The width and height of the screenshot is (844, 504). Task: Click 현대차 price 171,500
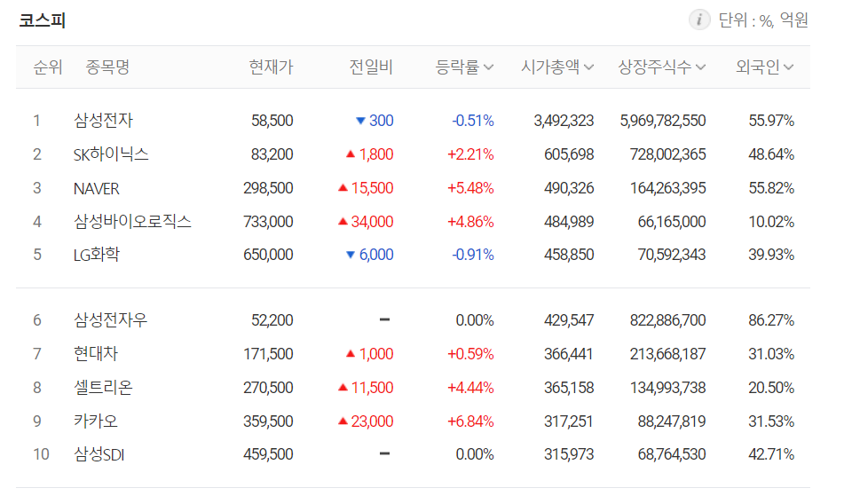(268, 354)
